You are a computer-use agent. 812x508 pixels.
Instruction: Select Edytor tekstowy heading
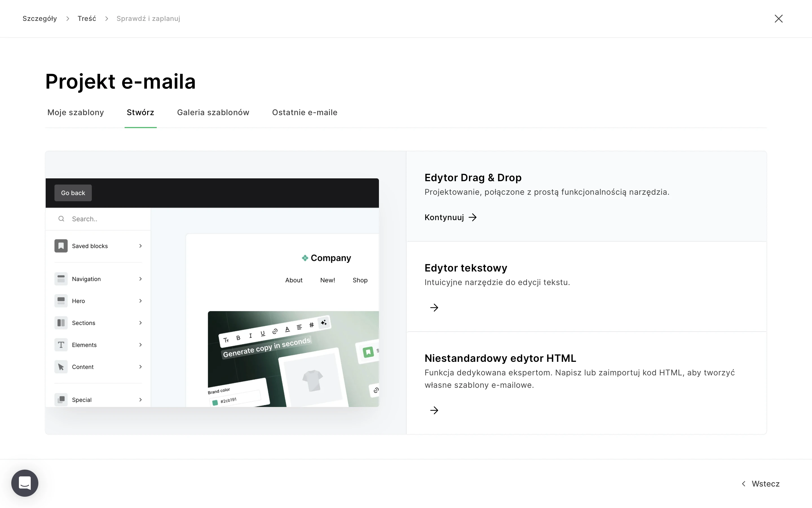tap(466, 268)
